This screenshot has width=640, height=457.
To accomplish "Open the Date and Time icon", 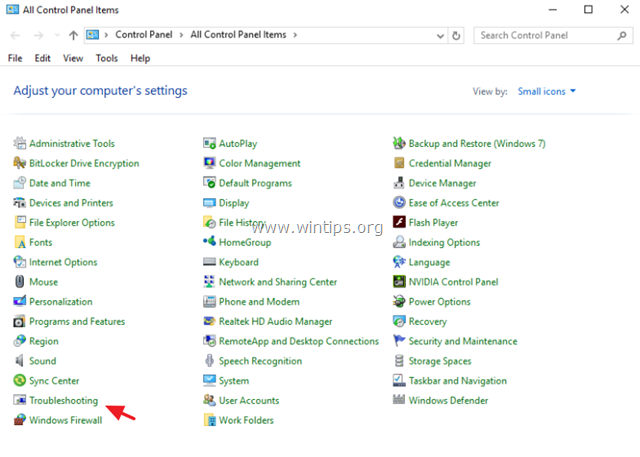I will pos(20,183).
